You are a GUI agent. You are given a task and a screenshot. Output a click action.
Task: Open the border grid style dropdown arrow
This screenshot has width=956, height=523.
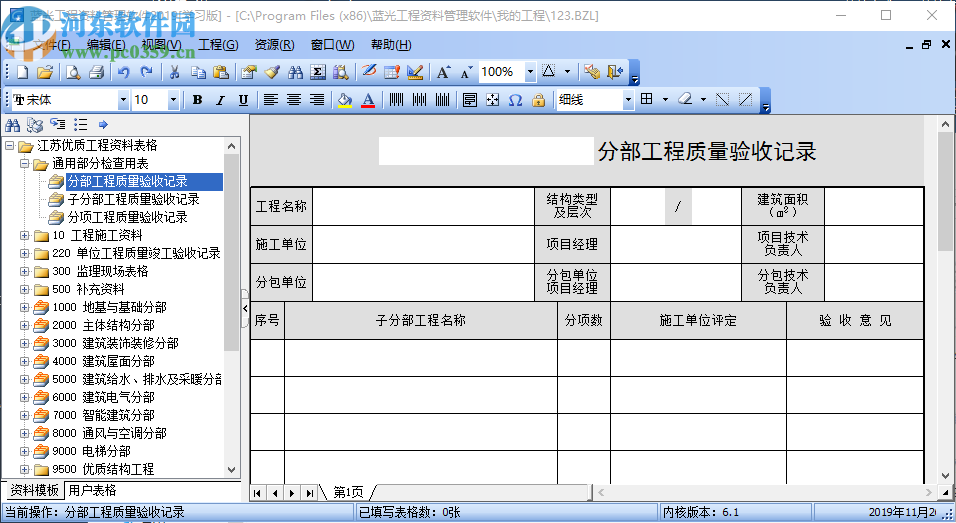tap(665, 99)
